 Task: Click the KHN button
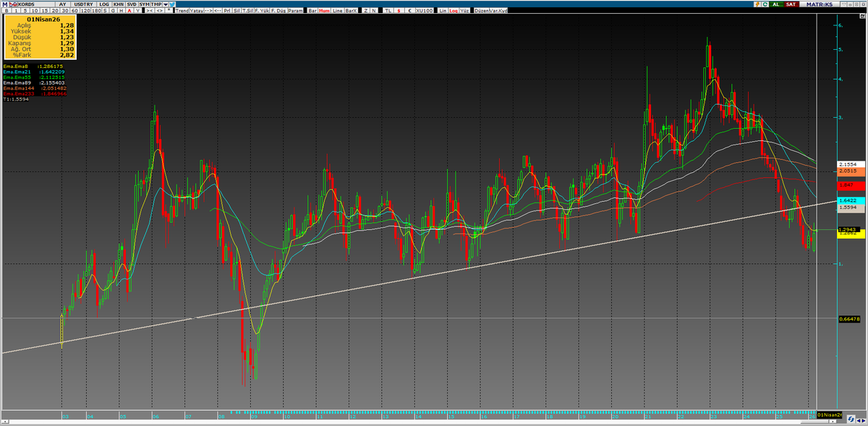pyautogui.click(x=119, y=4)
